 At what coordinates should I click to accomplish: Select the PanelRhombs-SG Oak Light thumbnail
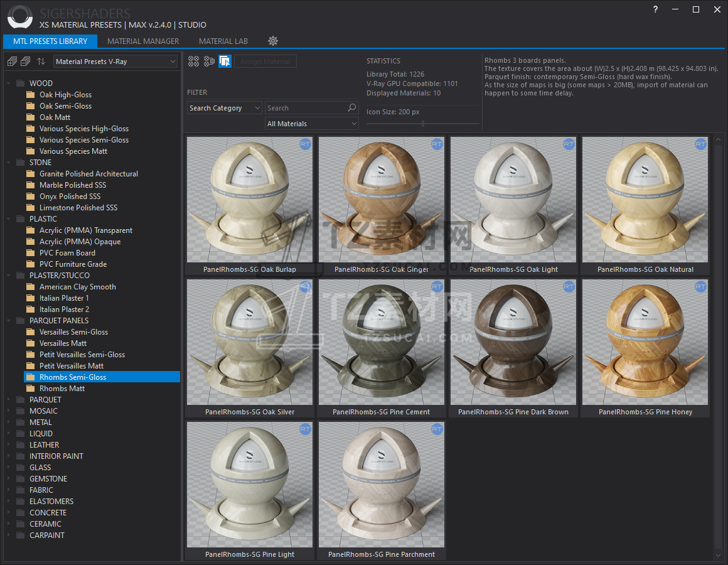[x=513, y=200]
